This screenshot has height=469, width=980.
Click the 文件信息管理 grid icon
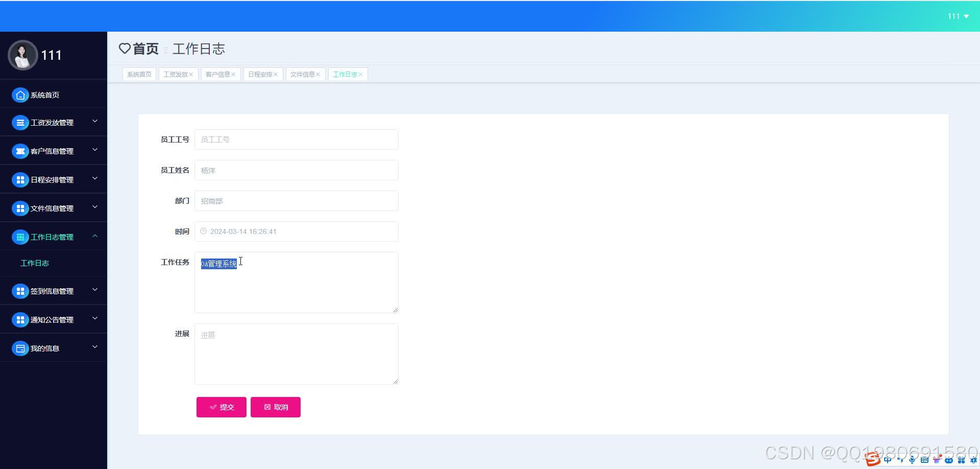click(20, 208)
